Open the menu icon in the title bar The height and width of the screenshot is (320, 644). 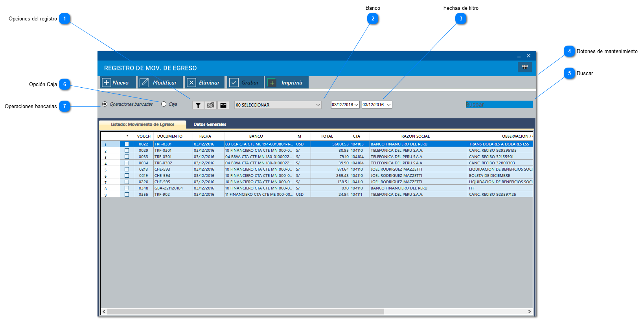coord(525,67)
